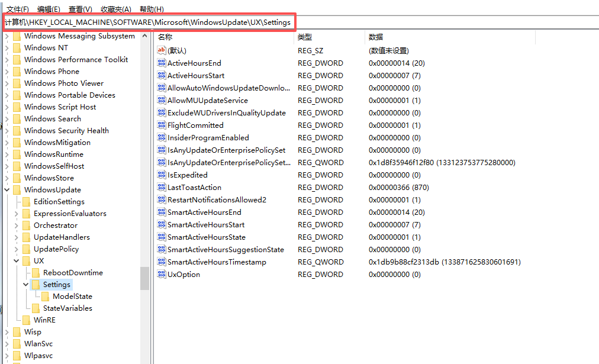Click the InsiderProgramEnabled value icon
Screen dimensions: 599x364
(x=162, y=137)
